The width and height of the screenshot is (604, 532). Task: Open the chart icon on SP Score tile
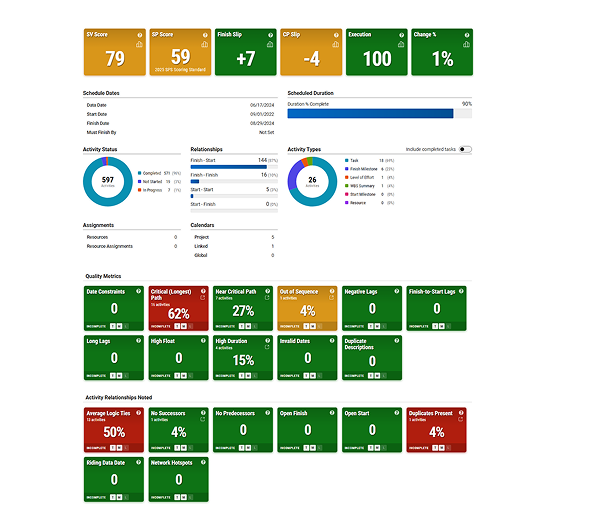(x=205, y=45)
